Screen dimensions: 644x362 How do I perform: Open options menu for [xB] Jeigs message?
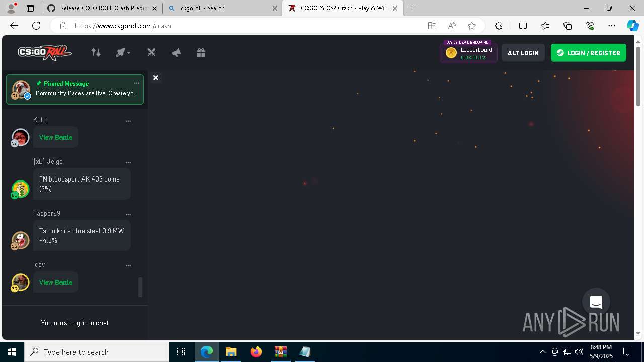pyautogui.click(x=128, y=162)
